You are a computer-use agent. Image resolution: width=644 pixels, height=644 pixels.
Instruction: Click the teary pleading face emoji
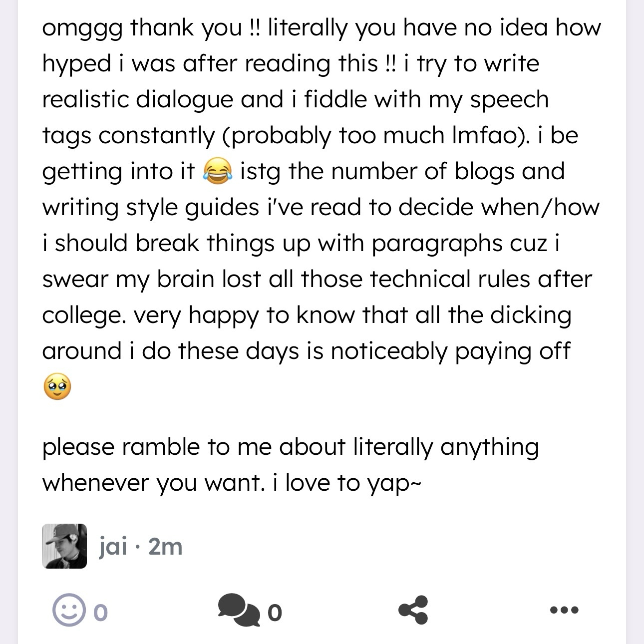point(57,387)
